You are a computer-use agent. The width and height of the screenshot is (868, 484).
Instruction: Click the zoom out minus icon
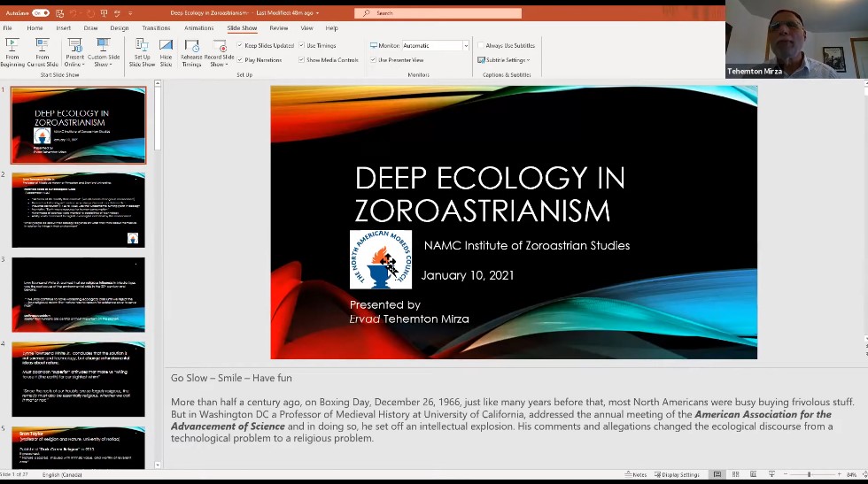coord(786,474)
